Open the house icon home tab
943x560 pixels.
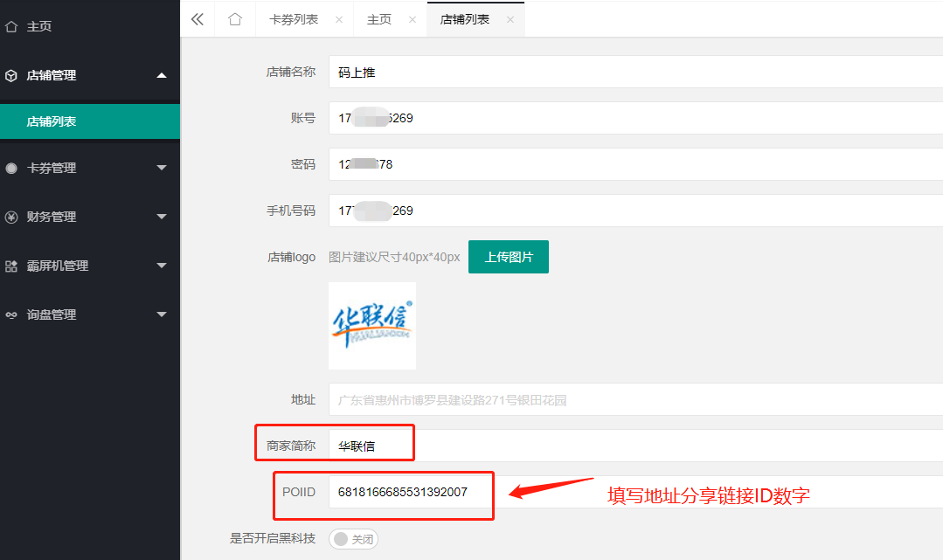235,19
